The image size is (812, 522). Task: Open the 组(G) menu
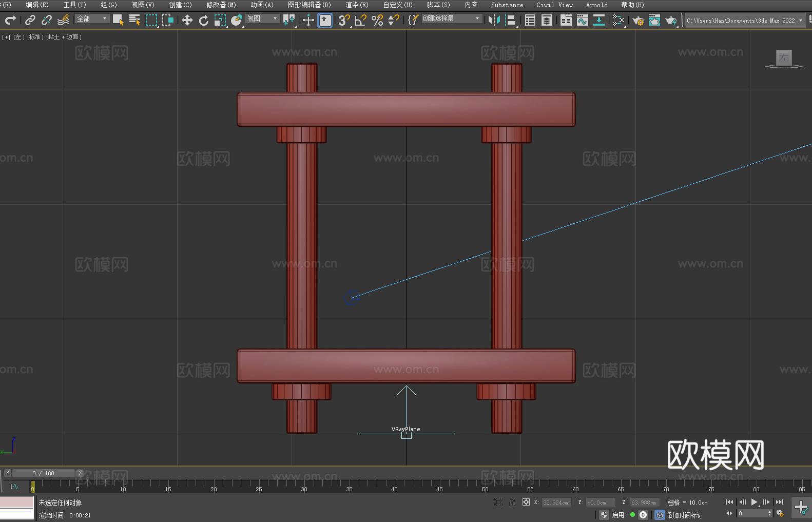click(x=108, y=5)
